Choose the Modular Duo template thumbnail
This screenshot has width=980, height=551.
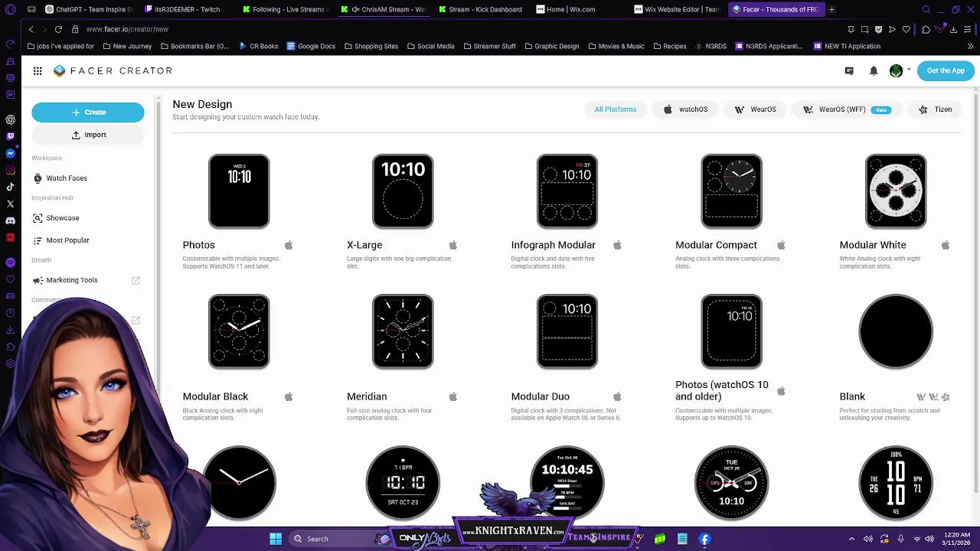click(567, 331)
